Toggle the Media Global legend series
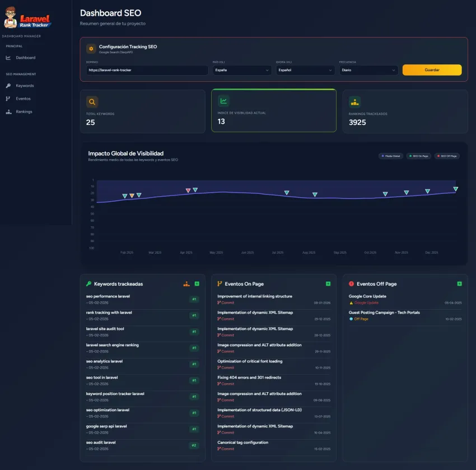476x470 pixels. (x=391, y=156)
